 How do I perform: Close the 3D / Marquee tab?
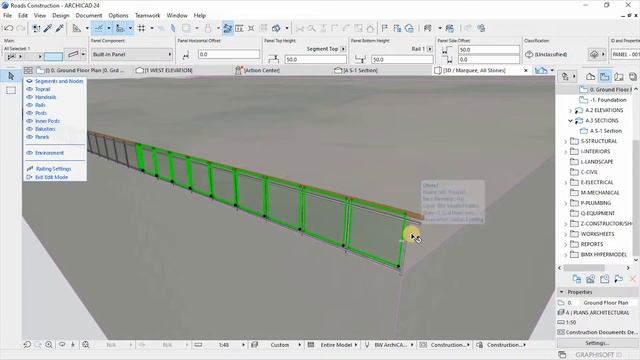(526, 71)
